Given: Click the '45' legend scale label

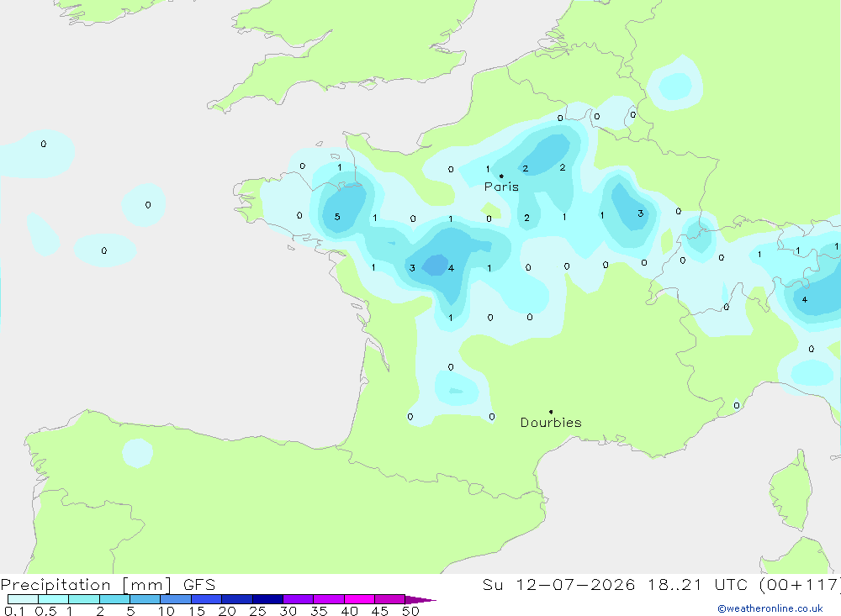Looking at the screenshot, I should (x=380, y=611).
